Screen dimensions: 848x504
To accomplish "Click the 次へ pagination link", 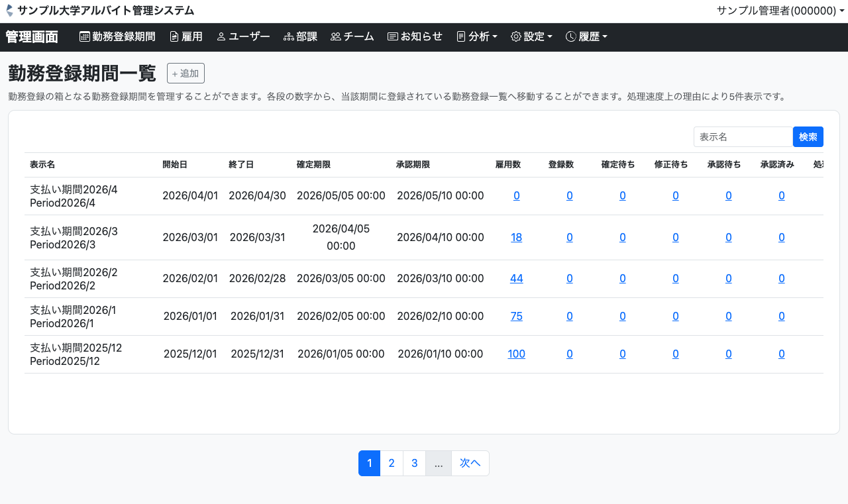I will click(470, 463).
